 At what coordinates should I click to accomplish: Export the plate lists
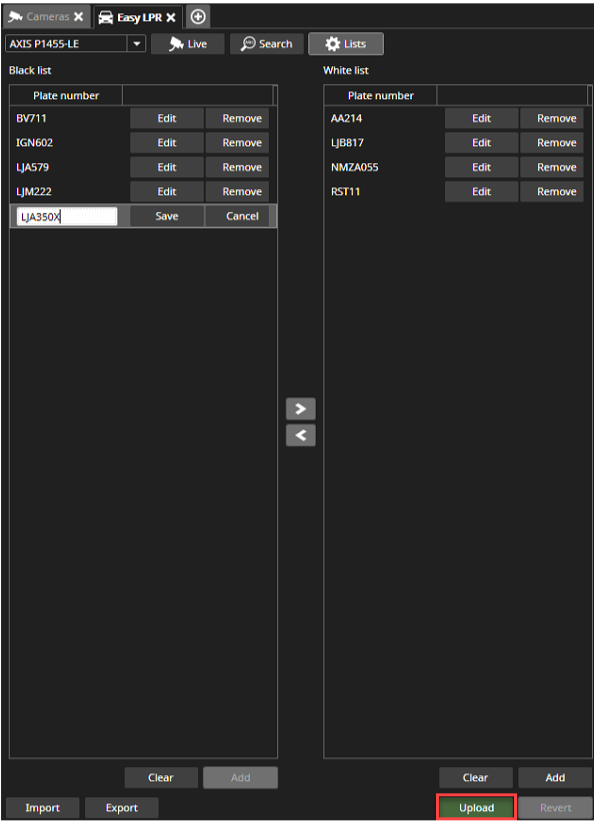(x=122, y=808)
